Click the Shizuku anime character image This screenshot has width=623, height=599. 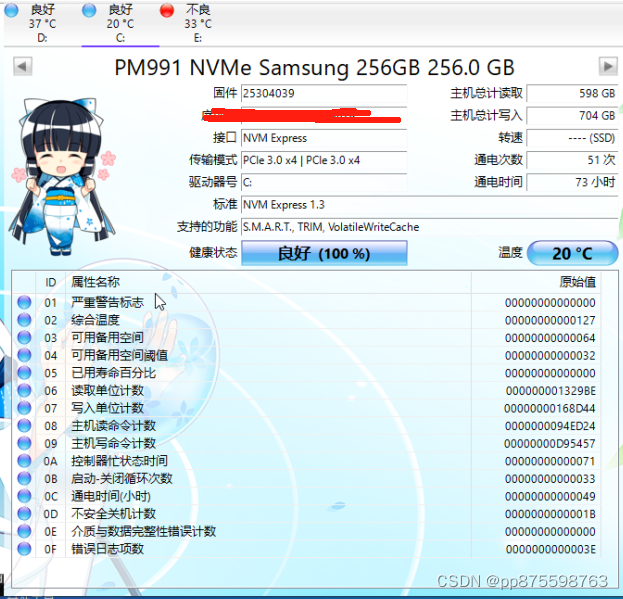[x=63, y=177]
